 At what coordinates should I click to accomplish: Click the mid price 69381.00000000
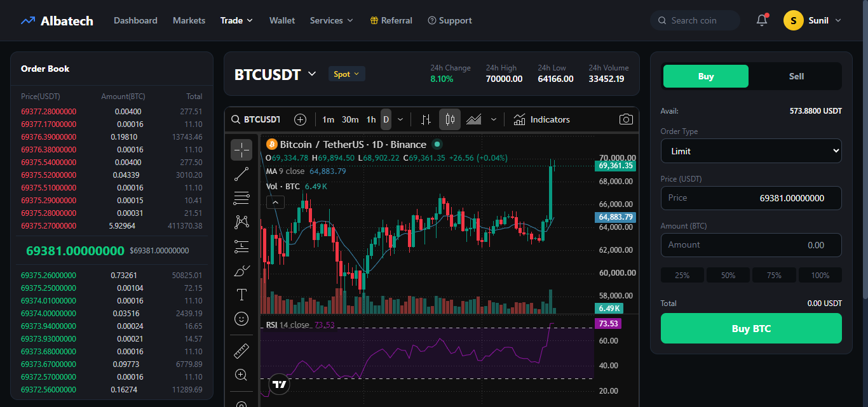pyautogui.click(x=75, y=251)
